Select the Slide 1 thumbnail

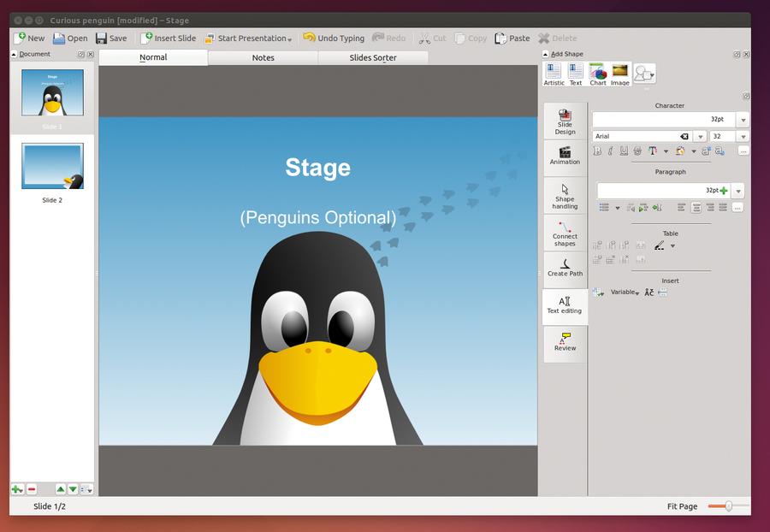coord(52,92)
